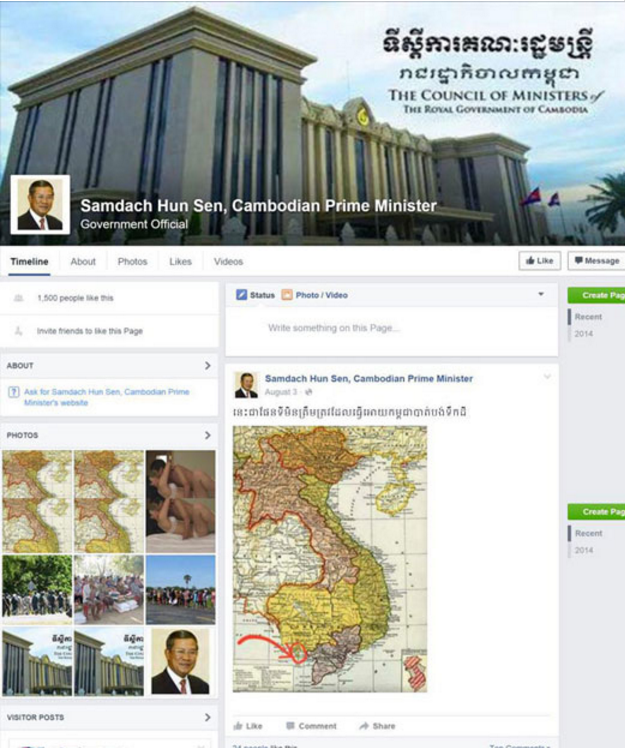
Task: Click the page profile picture thumbnail
Action: click(x=39, y=205)
